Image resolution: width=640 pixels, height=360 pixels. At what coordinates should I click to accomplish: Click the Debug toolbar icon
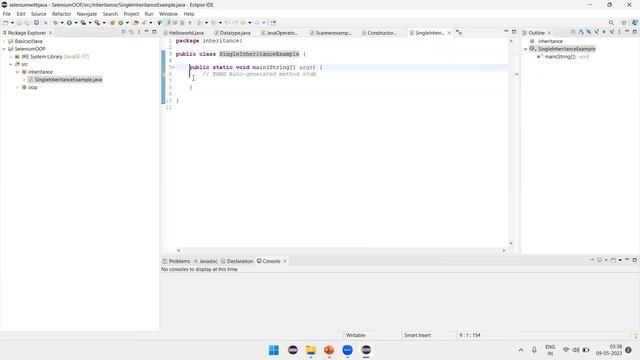(x=55, y=23)
